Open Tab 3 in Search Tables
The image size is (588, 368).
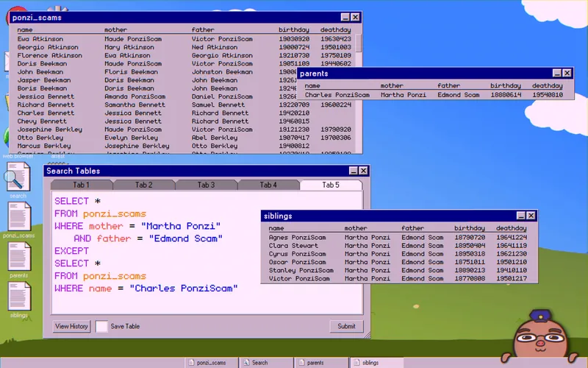pos(206,185)
